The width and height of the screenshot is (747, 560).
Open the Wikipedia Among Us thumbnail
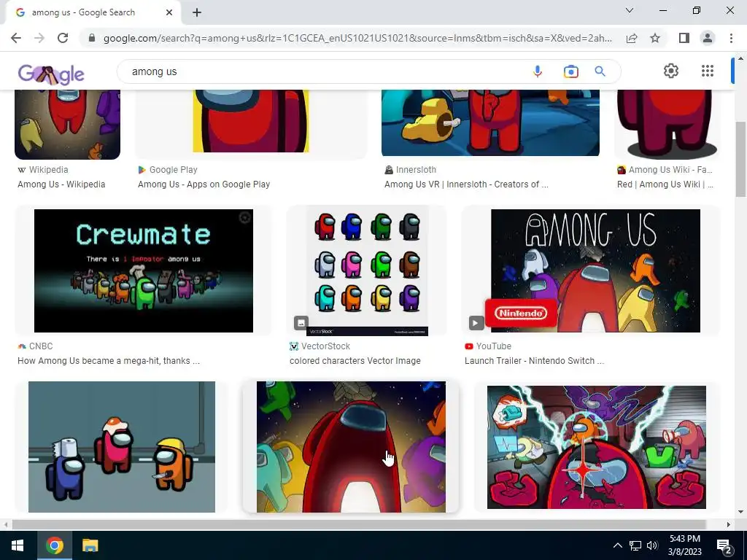click(x=67, y=124)
